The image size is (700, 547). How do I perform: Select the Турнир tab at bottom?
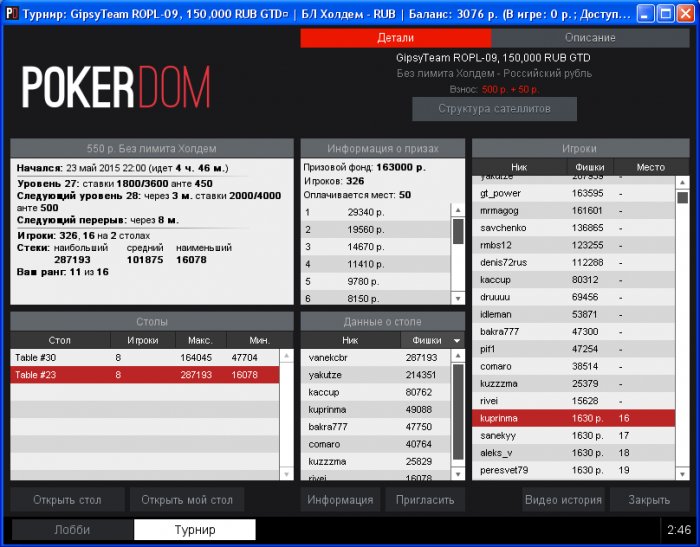[195, 530]
